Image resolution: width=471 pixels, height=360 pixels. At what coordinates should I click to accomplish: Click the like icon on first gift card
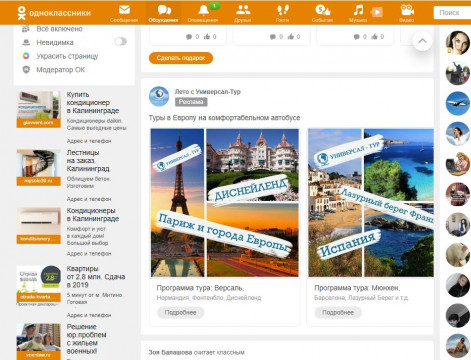pyautogui.click(x=207, y=36)
